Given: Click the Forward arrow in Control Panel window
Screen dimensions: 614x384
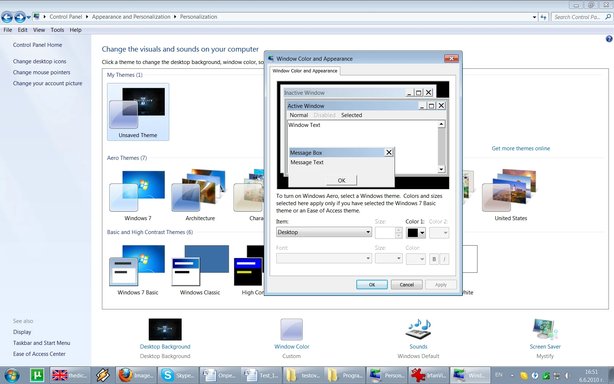Looking at the screenshot, I should coord(20,17).
